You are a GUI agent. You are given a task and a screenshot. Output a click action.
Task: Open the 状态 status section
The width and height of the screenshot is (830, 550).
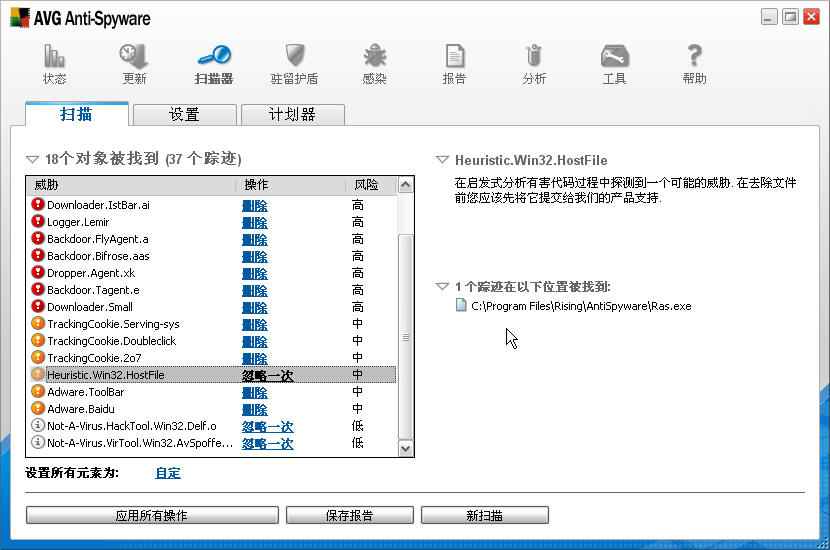click(54, 65)
